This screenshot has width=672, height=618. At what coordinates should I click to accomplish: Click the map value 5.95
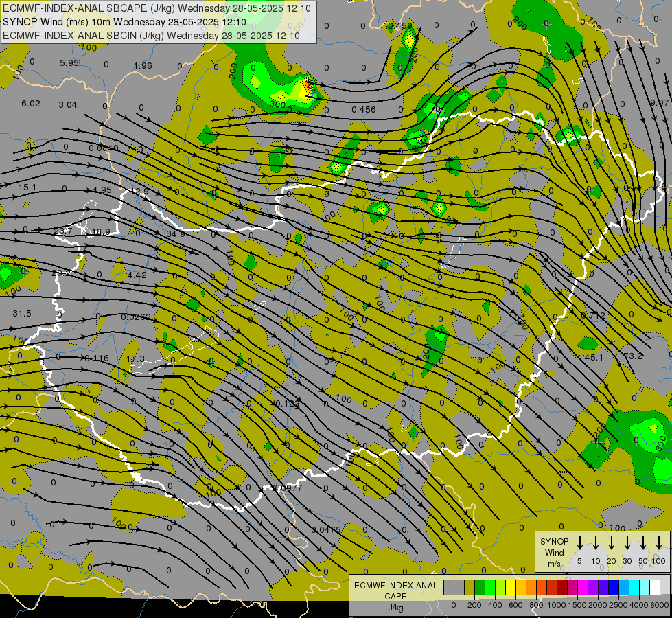click(x=69, y=63)
